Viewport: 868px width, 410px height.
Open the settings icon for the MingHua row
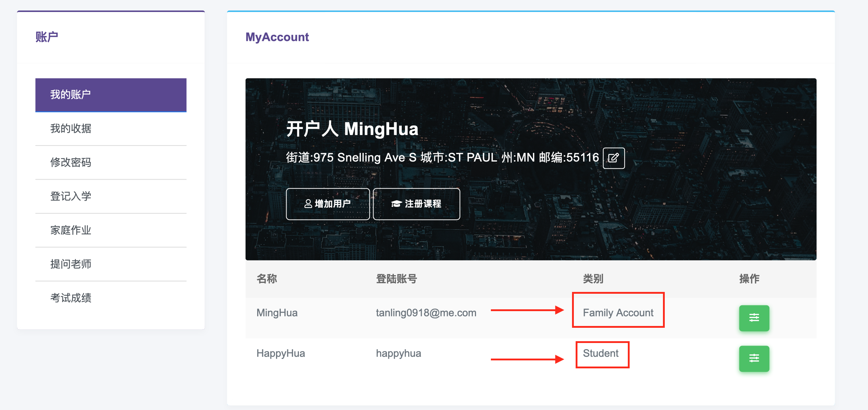point(754,318)
